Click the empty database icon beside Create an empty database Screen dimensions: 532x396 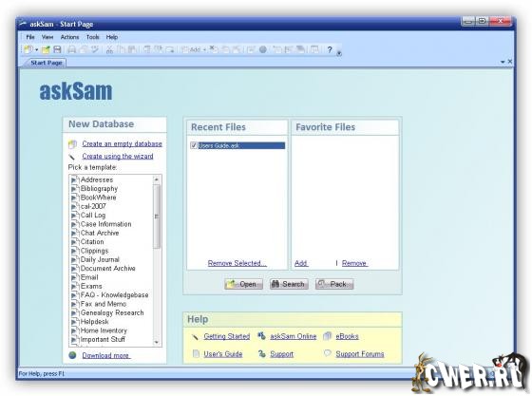(x=72, y=144)
